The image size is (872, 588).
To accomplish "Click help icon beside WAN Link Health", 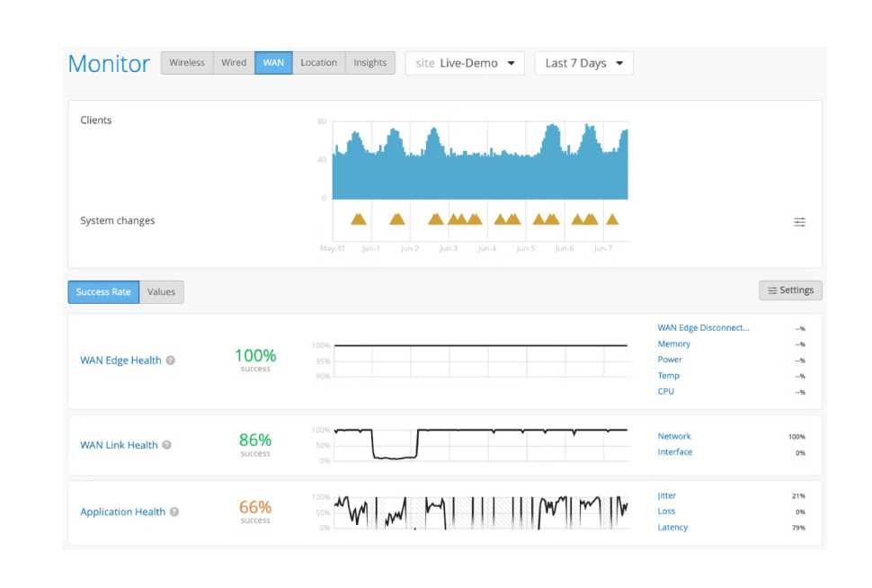I will [166, 445].
